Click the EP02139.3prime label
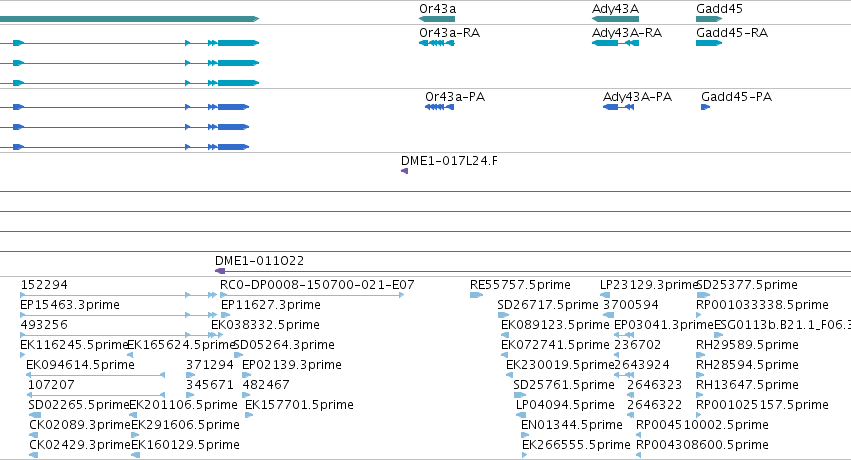 tap(292, 365)
